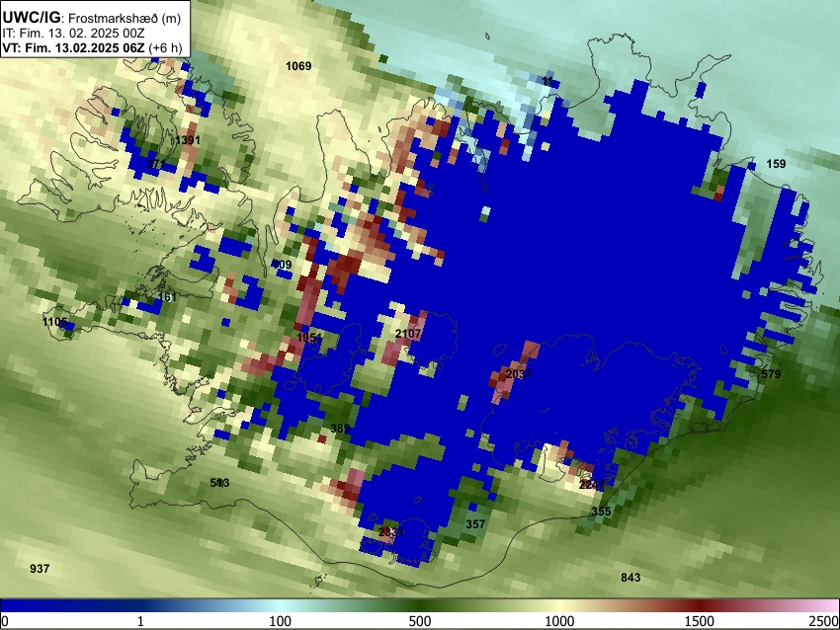Click the 1500 tick on the color scale
This screenshot has width=840, height=630.
pyautogui.click(x=700, y=621)
